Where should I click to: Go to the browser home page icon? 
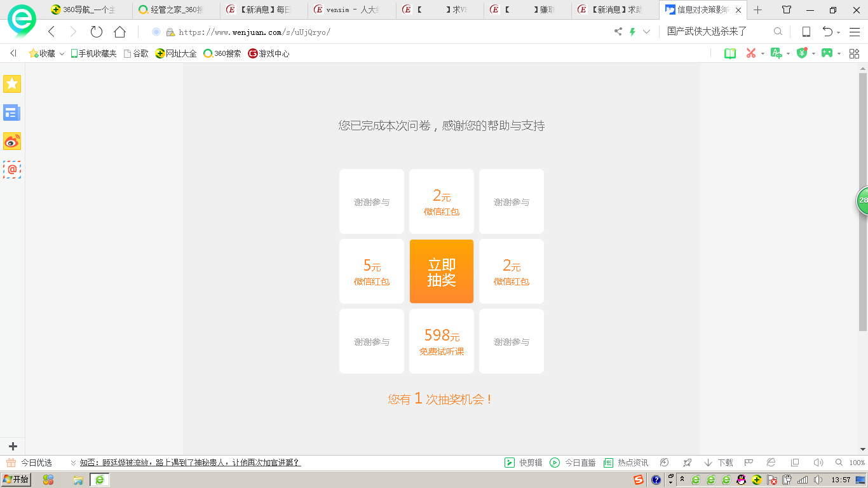[x=119, y=32]
